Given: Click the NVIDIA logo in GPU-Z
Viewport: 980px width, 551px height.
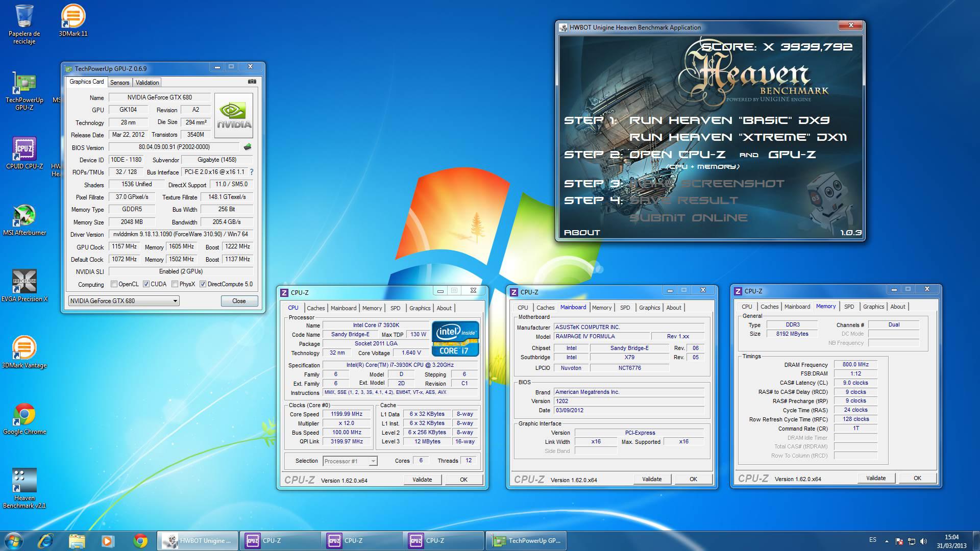Looking at the screenshot, I should [x=234, y=115].
